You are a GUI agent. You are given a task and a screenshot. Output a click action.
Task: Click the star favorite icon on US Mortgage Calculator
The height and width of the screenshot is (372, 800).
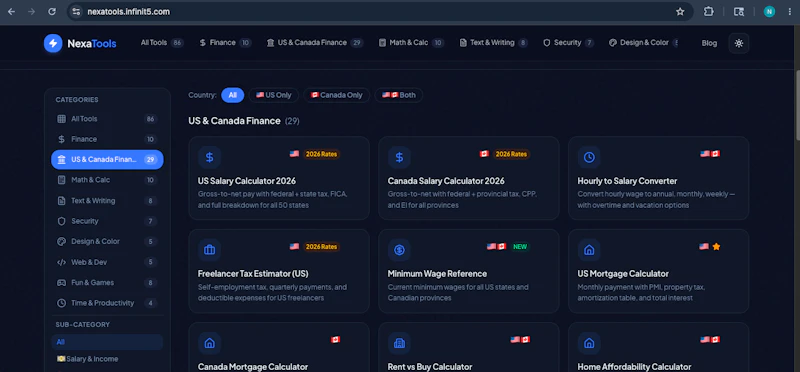tap(716, 246)
